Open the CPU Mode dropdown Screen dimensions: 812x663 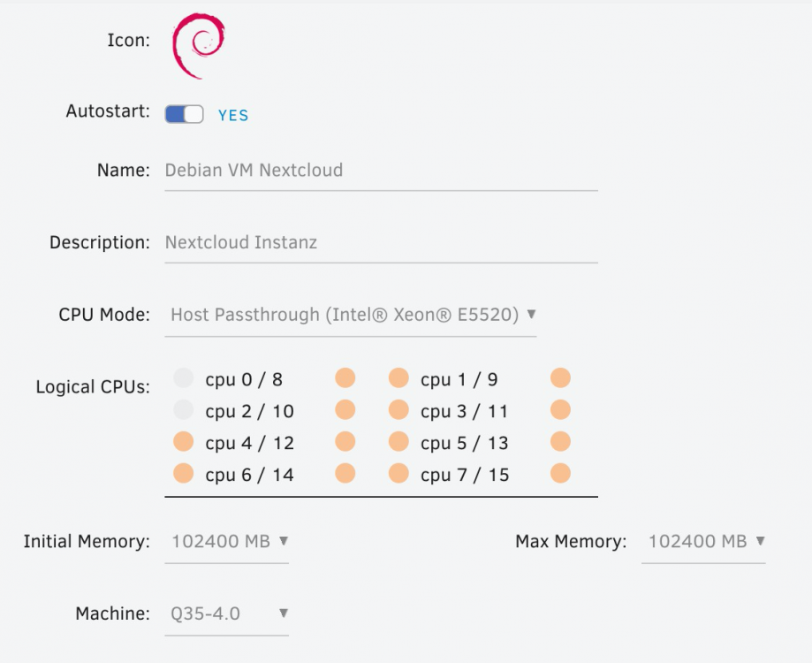(351, 315)
